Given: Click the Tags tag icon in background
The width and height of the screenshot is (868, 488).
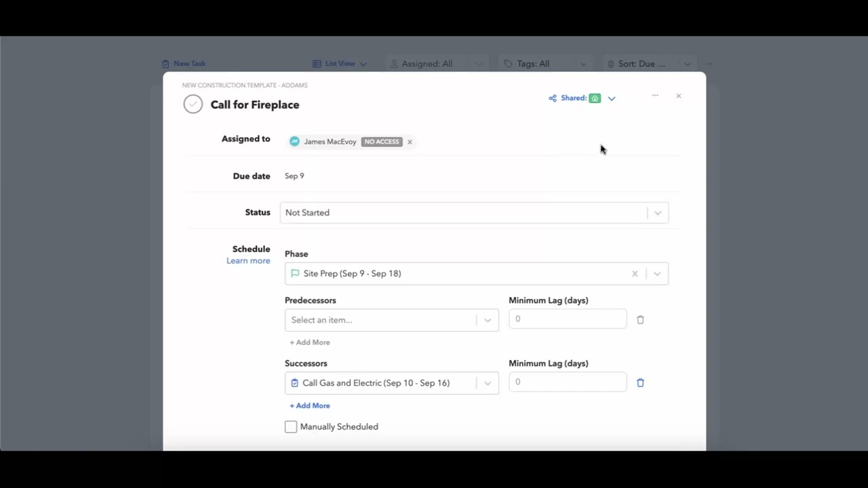Looking at the screenshot, I should [x=508, y=64].
